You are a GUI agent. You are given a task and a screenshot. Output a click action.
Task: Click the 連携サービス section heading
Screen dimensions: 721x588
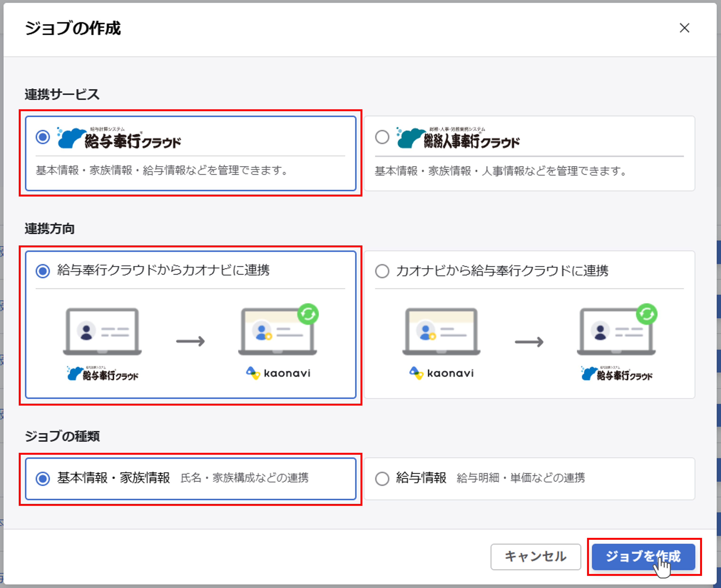pyautogui.click(x=62, y=94)
